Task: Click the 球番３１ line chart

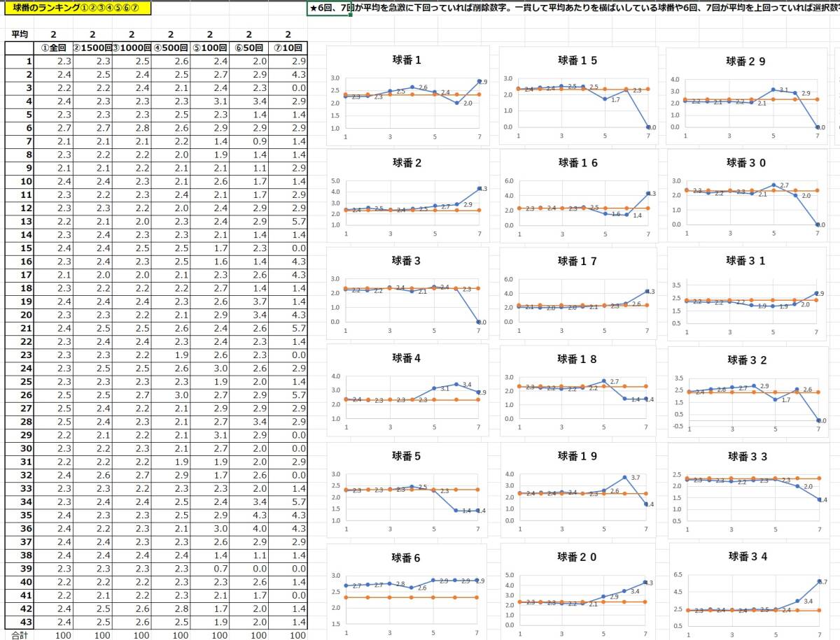Action: [748, 294]
